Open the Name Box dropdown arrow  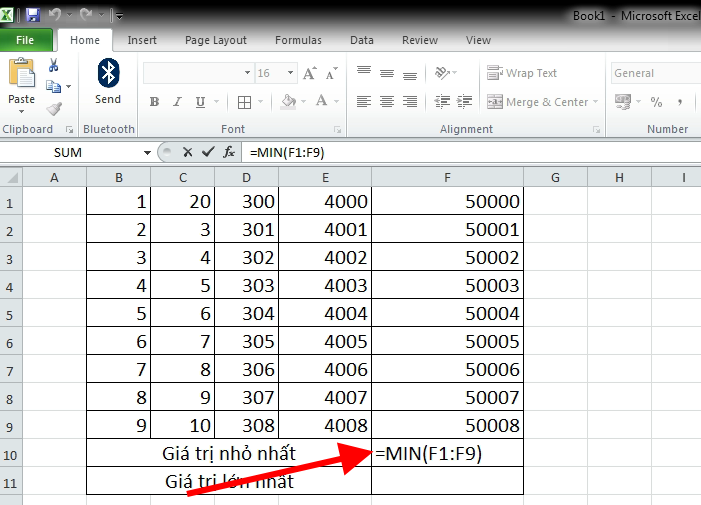tap(147, 153)
